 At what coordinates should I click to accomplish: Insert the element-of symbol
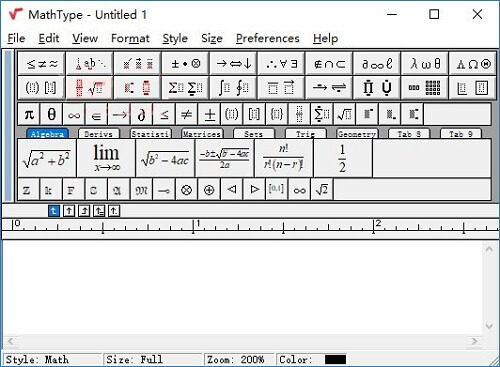coord(97,114)
